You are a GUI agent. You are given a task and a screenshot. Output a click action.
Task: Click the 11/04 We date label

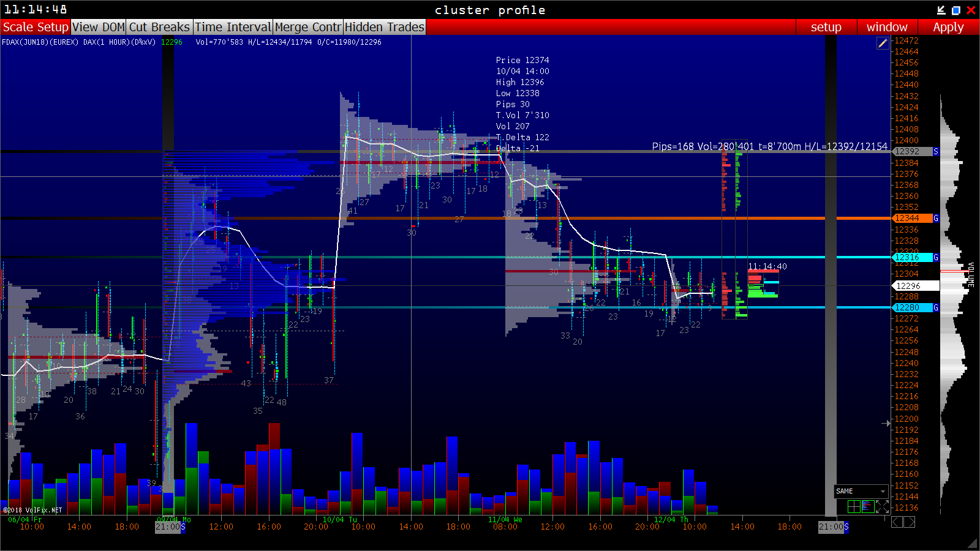[505, 520]
